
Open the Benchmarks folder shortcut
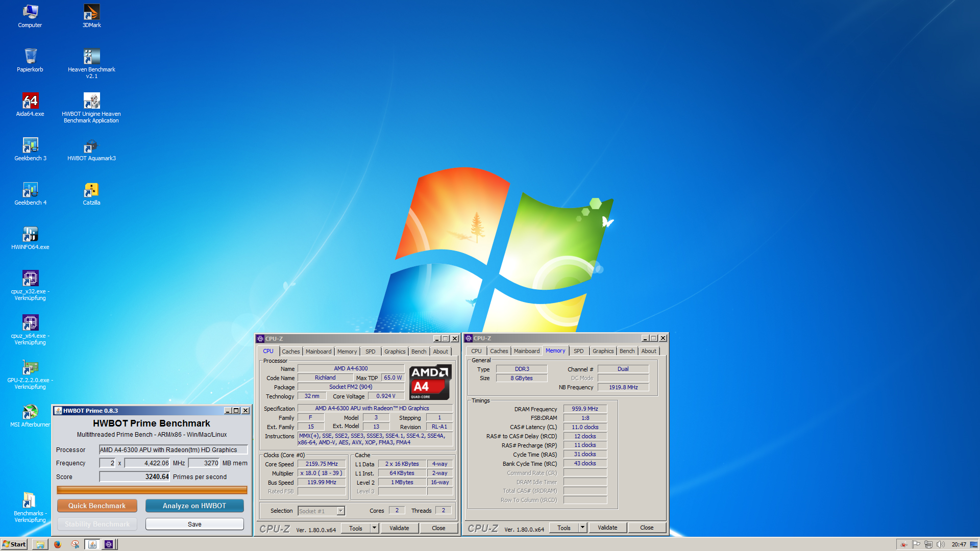[x=30, y=507]
